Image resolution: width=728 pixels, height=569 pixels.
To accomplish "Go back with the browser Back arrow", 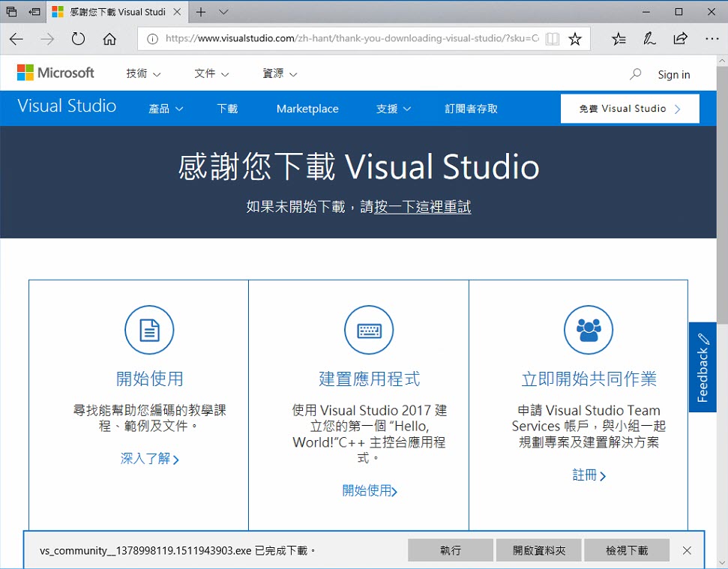I will [x=16, y=39].
